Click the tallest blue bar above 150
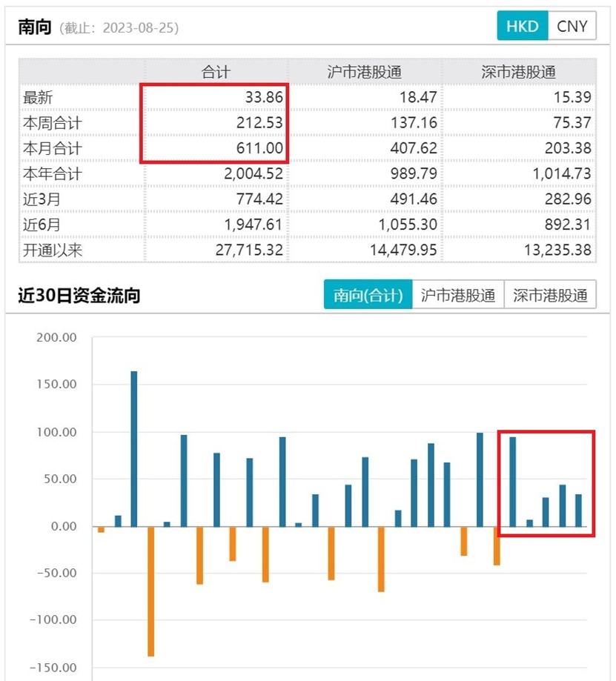The image size is (616, 681). coord(133,449)
